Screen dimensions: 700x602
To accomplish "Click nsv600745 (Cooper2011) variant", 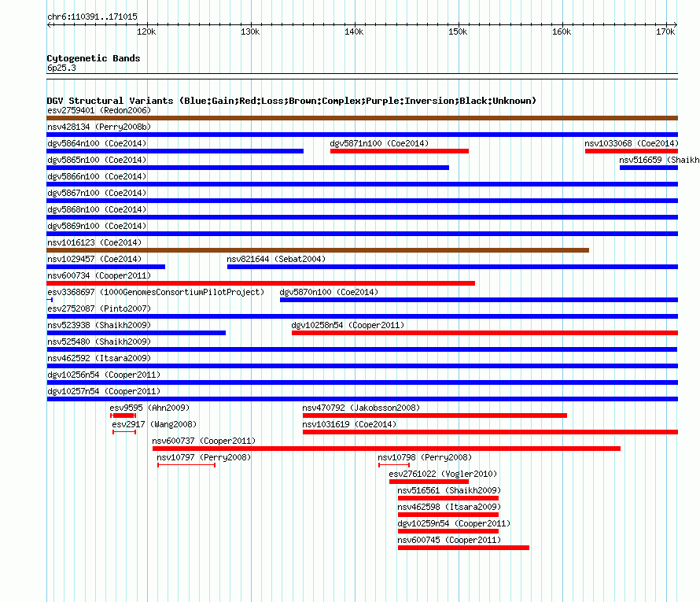I will [x=463, y=548].
